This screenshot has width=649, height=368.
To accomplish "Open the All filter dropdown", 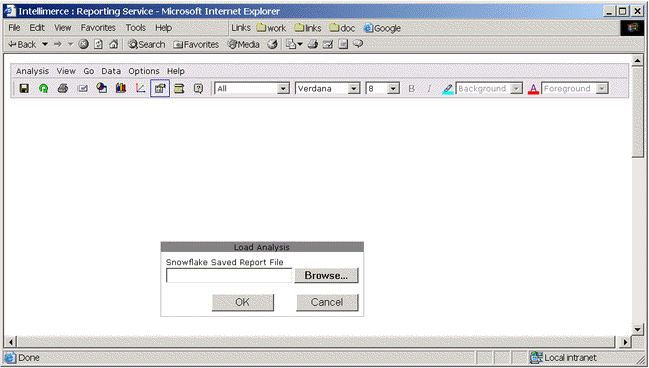I will coord(283,89).
